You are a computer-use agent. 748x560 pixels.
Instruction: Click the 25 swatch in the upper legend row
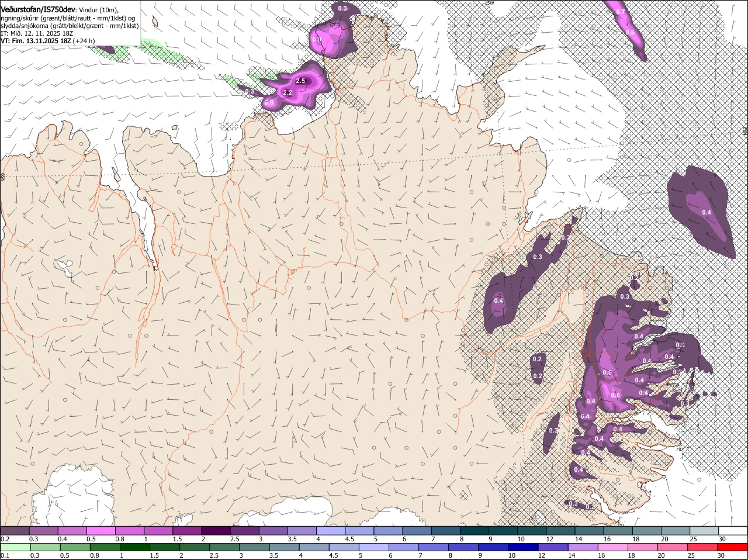point(704,530)
